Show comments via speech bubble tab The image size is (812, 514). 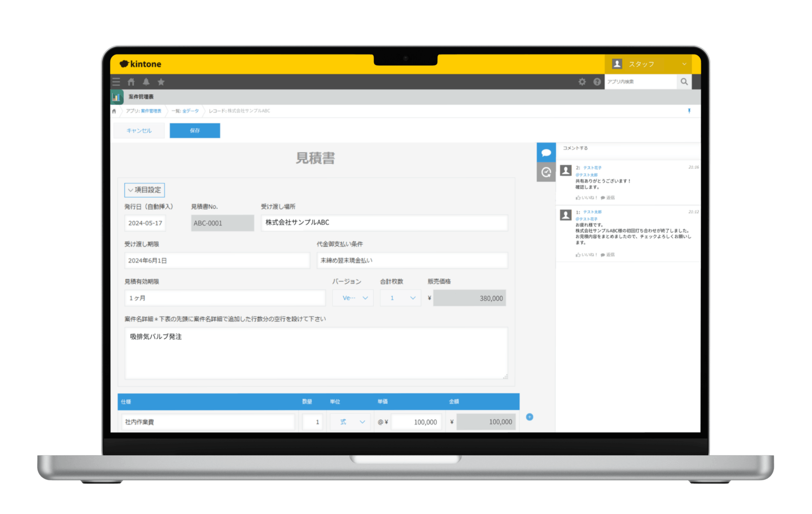pyautogui.click(x=546, y=153)
